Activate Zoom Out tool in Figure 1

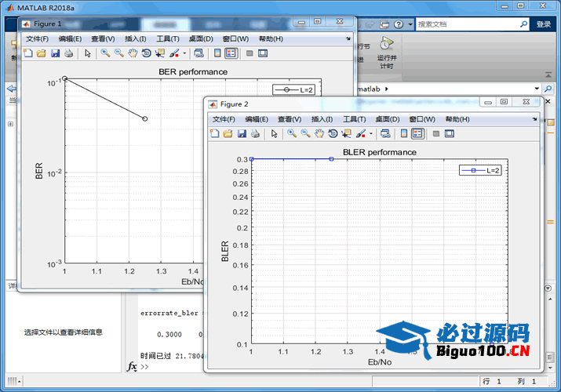[118, 53]
